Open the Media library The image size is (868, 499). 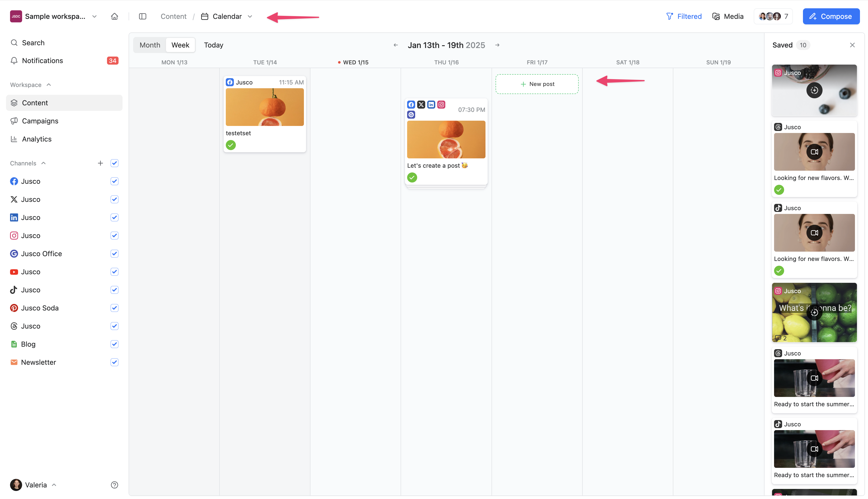tap(728, 16)
